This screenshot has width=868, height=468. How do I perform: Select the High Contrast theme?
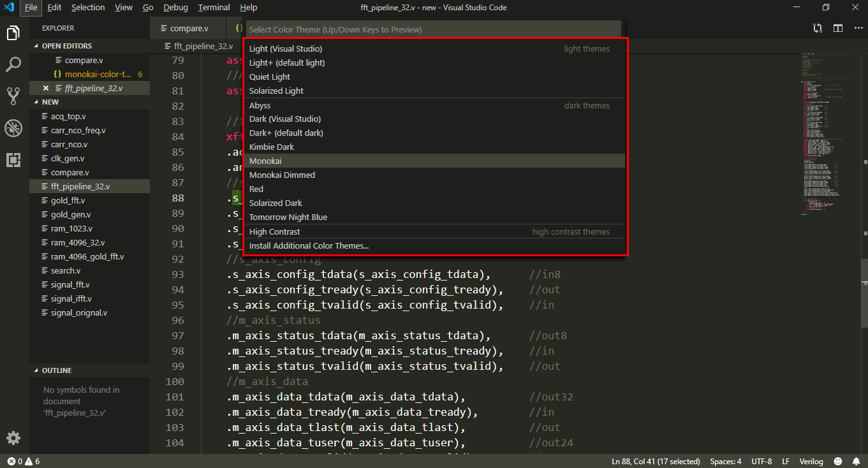click(434, 231)
